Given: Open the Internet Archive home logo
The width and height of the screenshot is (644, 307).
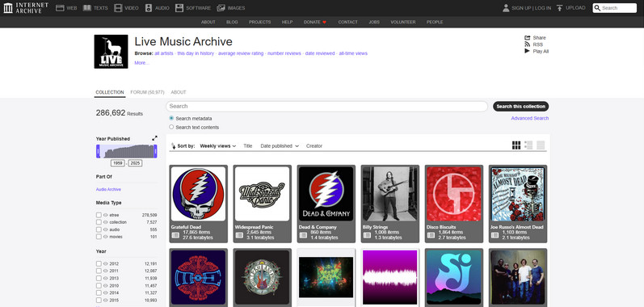Looking at the screenshot, I should tap(26, 8).
